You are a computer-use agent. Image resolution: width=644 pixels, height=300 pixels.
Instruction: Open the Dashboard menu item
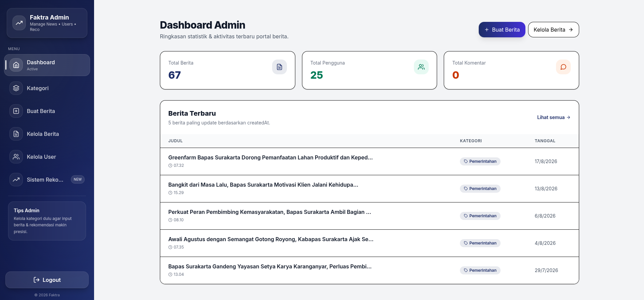47,65
